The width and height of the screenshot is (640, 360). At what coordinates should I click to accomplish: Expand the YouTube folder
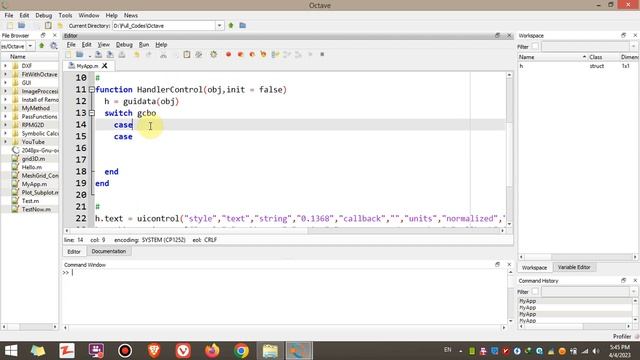pyautogui.click(x=5, y=142)
